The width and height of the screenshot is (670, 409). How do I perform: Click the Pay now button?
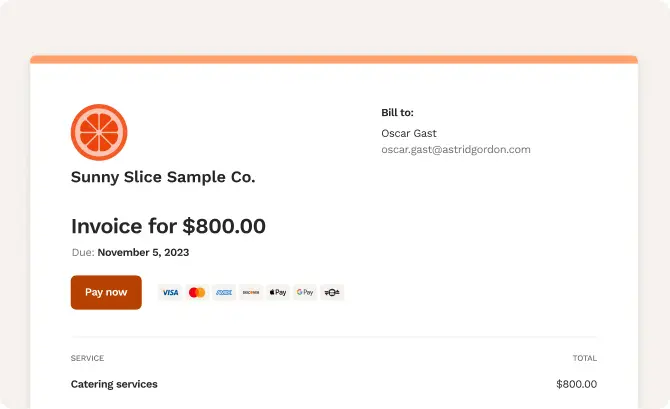pos(106,292)
